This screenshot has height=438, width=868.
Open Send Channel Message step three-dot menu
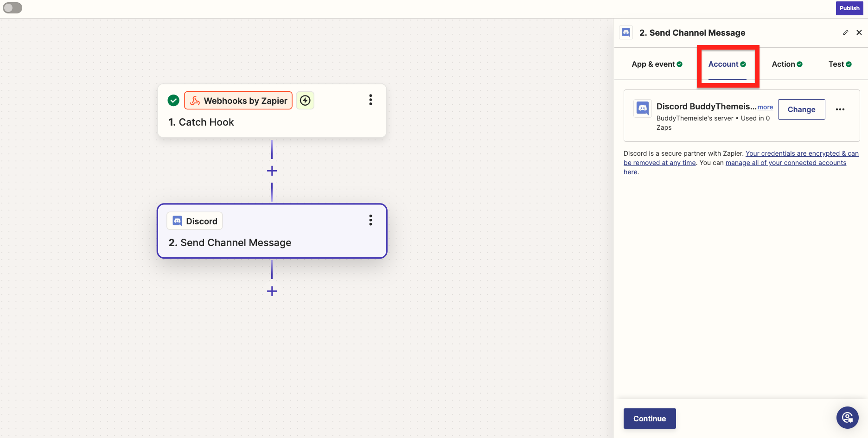pyautogui.click(x=370, y=220)
